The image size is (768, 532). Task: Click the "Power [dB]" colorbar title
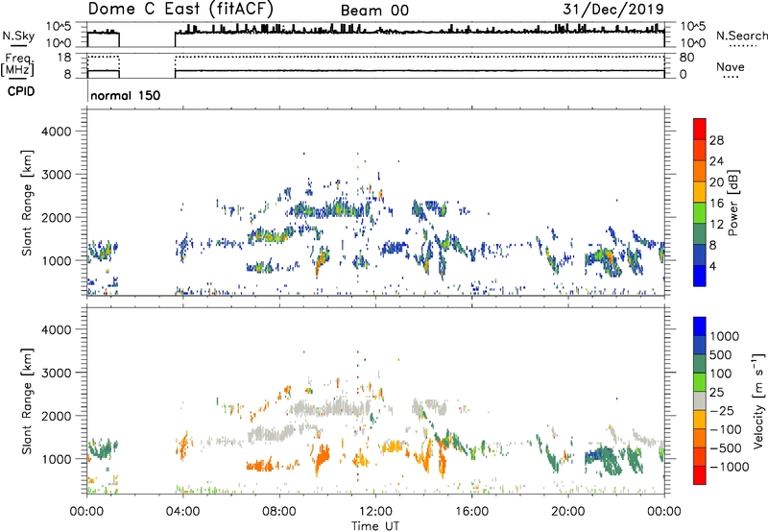[733, 203]
